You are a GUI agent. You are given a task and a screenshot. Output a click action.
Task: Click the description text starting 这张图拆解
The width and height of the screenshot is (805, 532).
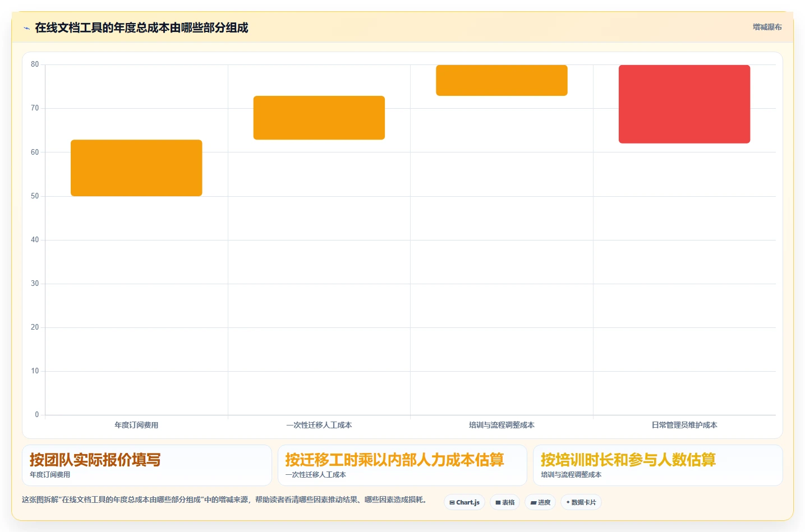(225, 499)
